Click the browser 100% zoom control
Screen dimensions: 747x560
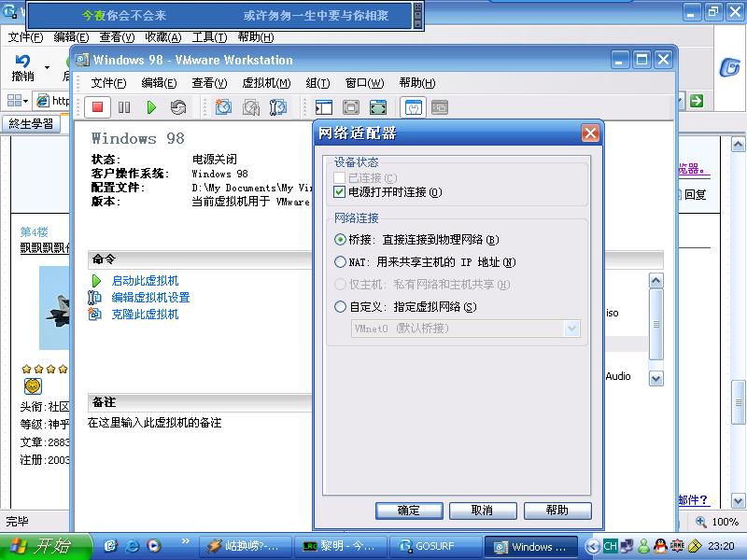[717, 522]
